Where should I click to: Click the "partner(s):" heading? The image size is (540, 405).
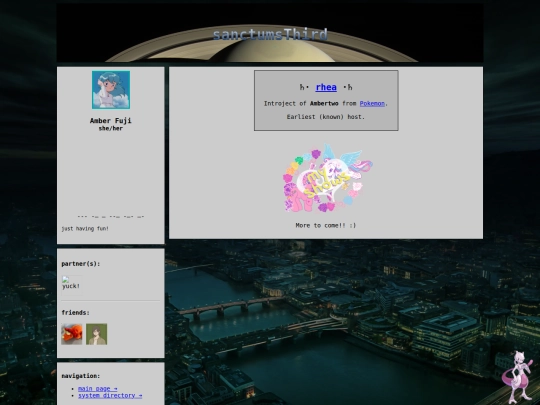point(81,264)
